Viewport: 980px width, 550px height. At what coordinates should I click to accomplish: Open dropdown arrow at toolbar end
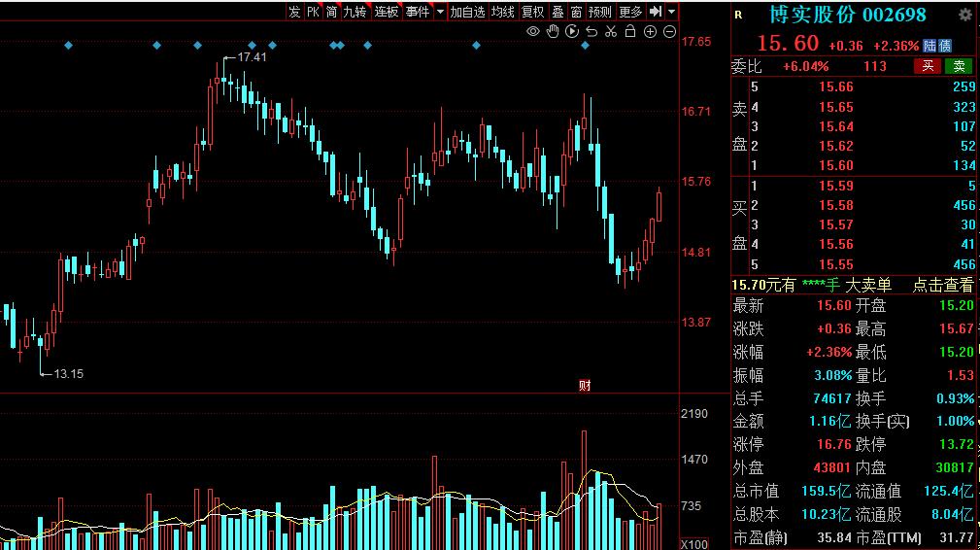tap(672, 12)
